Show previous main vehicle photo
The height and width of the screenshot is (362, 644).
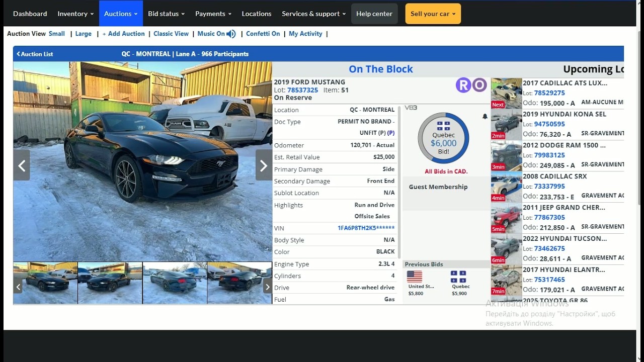click(x=22, y=165)
